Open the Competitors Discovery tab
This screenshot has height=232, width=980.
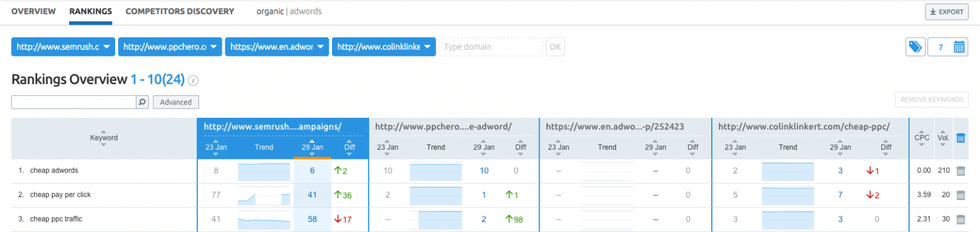tap(179, 11)
